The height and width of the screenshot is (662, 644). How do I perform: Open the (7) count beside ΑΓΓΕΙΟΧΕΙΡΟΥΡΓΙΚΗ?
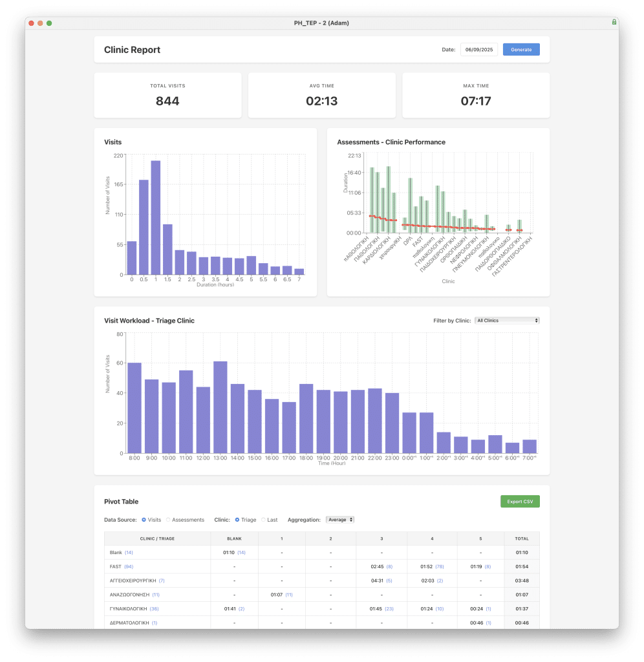pyautogui.click(x=162, y=581)
